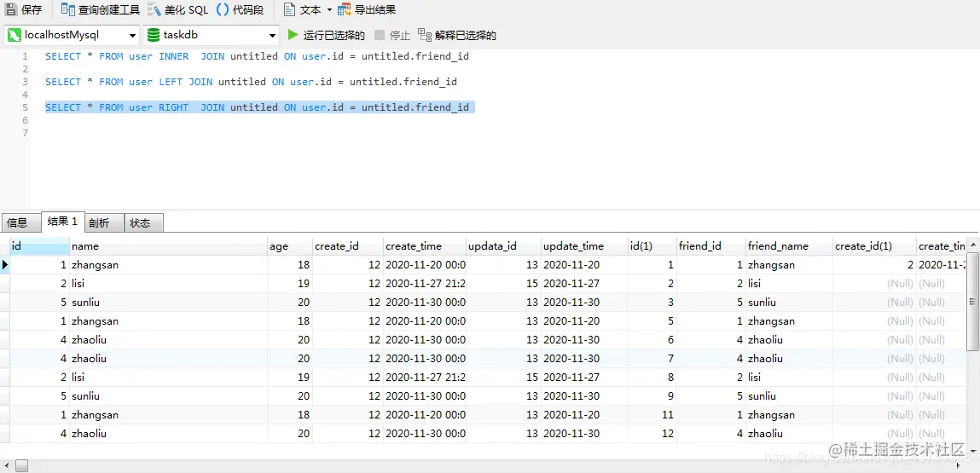Click the 'friend_id' column header
The width and height of the screenshot is (980, 473).
(711, 246)
